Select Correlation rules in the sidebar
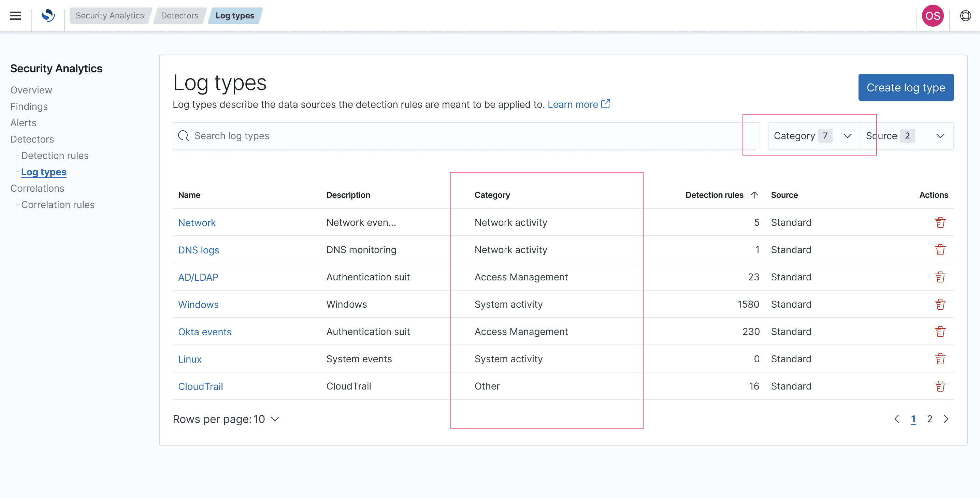The width and height of the screenshot is (980, 498). 57,205
